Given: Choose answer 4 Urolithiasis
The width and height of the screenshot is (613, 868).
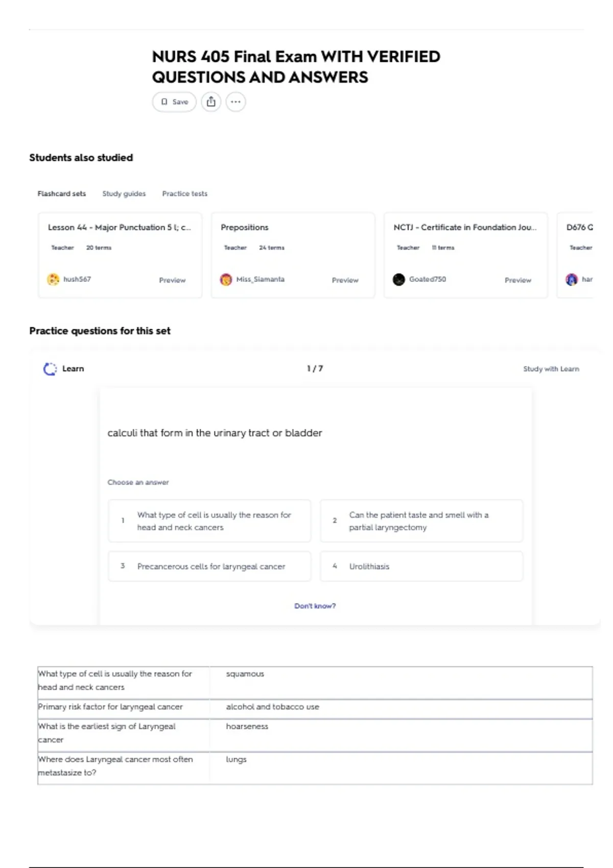Looking at the screenshot, I should 421,566.
